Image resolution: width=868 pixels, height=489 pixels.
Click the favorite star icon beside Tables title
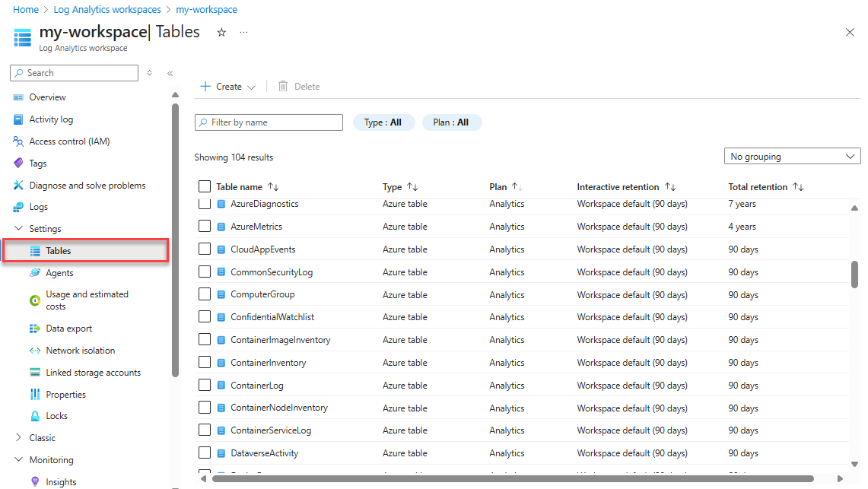click(221, 33)
